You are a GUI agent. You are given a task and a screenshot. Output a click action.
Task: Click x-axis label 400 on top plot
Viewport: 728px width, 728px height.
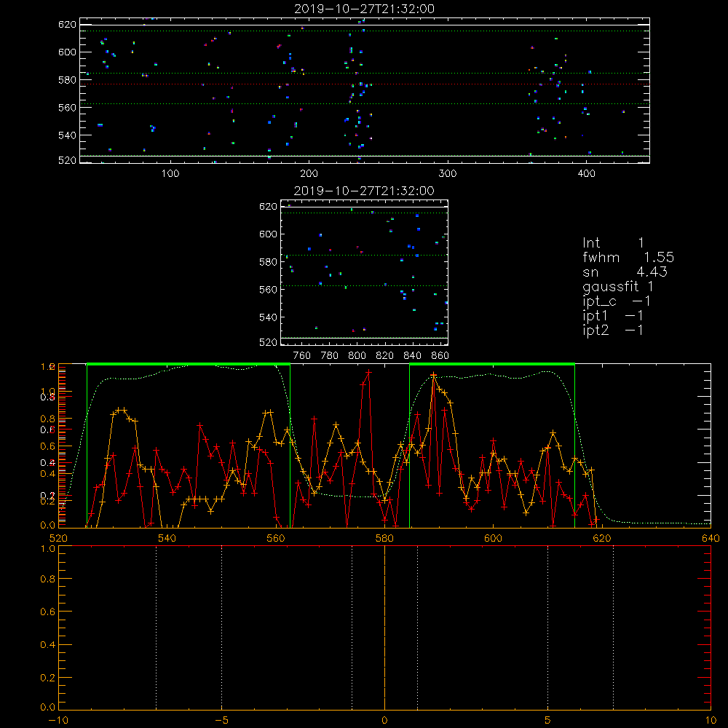point(586,174)
